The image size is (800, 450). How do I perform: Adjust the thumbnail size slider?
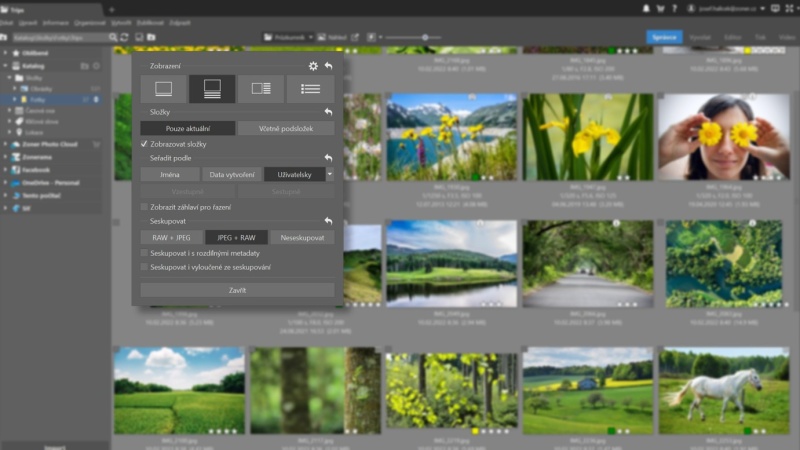pos(425,37)
